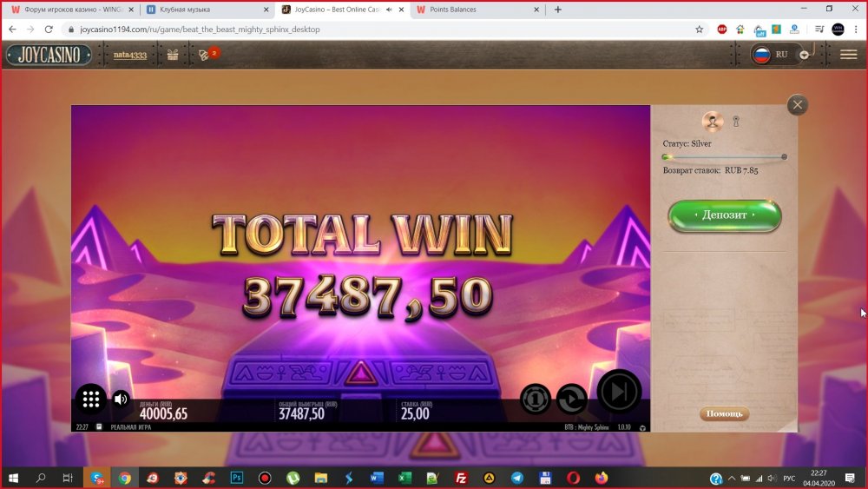868x489 pixels.
Task: Open notifications icon with red badge
Action: click(x=205, y=55)
